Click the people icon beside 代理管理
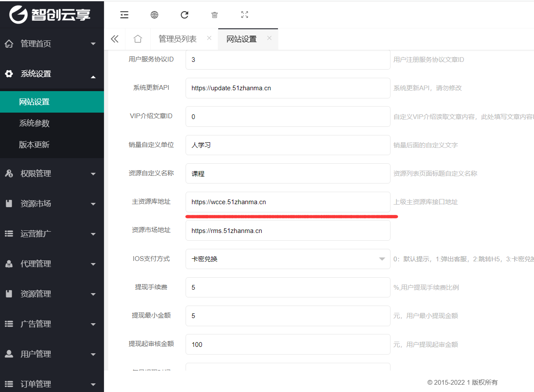Viewport: 534px width, 392px height. 9,264
